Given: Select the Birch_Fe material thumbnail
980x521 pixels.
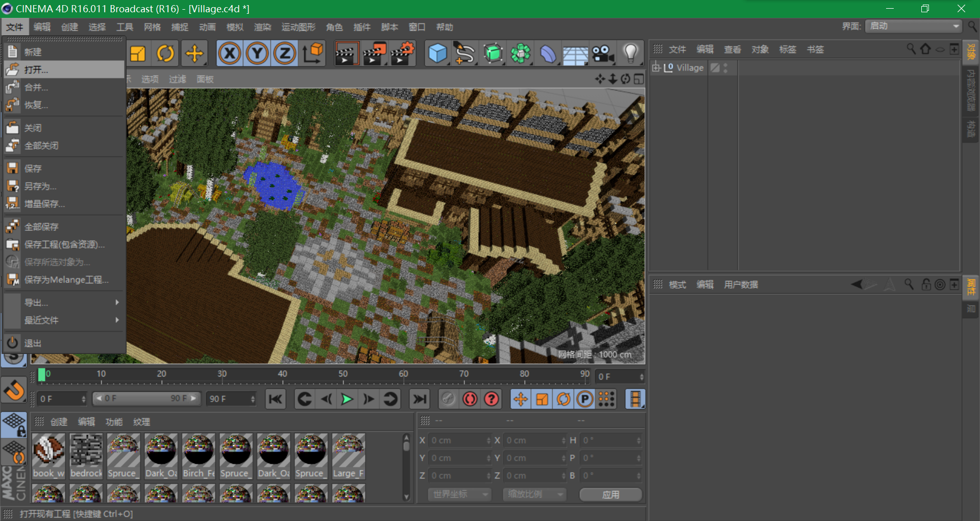Looking at the screenshot, I should tap(199, 457).
